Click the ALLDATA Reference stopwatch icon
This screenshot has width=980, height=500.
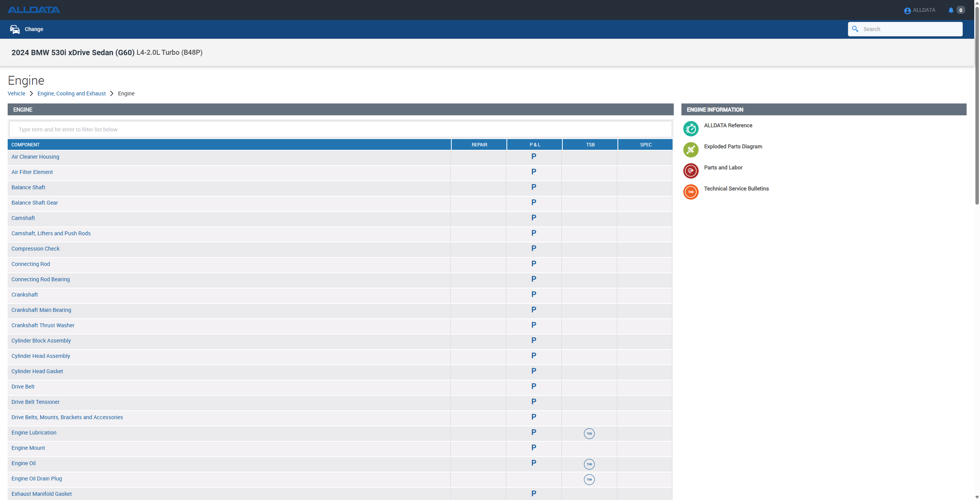click(x=691, y=129)
